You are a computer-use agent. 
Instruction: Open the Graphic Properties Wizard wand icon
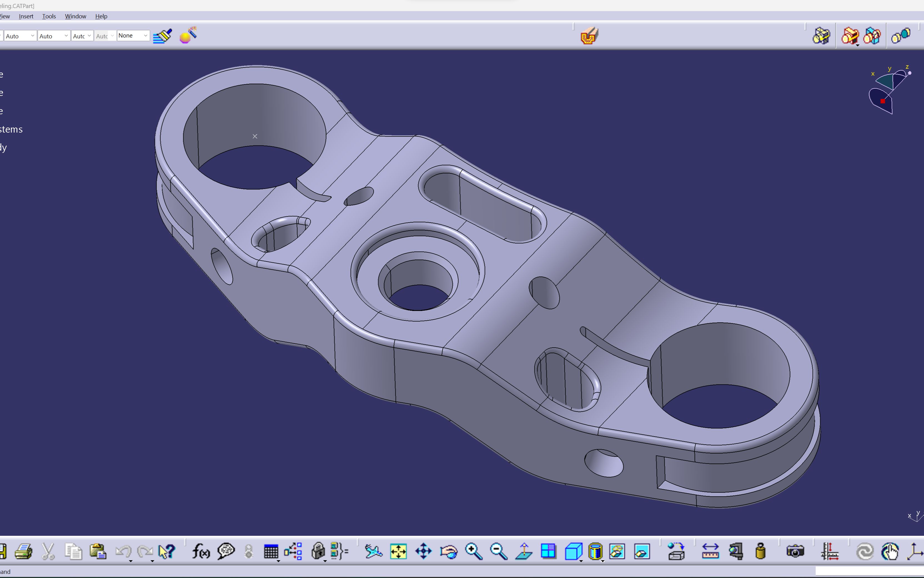coord(188,35)
